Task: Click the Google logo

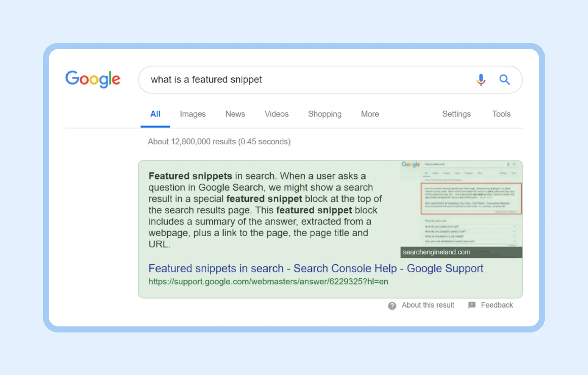Action: click(93, 79)
